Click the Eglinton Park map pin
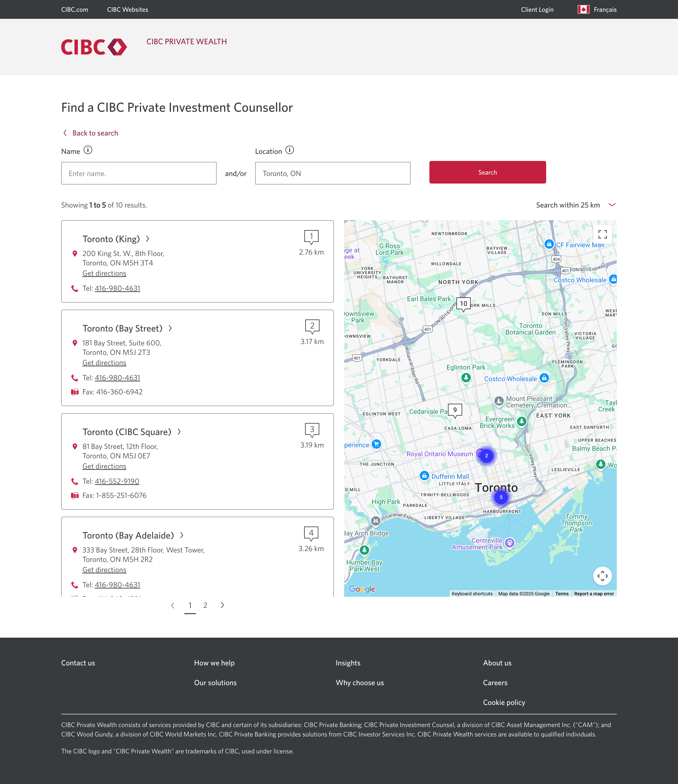 point(466,378)
